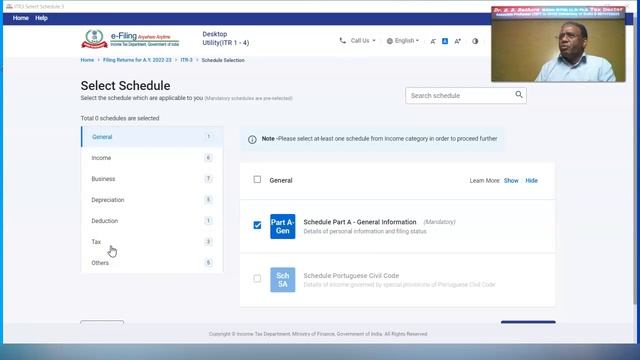
Task: Check the Schedule Portuguese Civil Code box
Action: [x=257, y=278]
